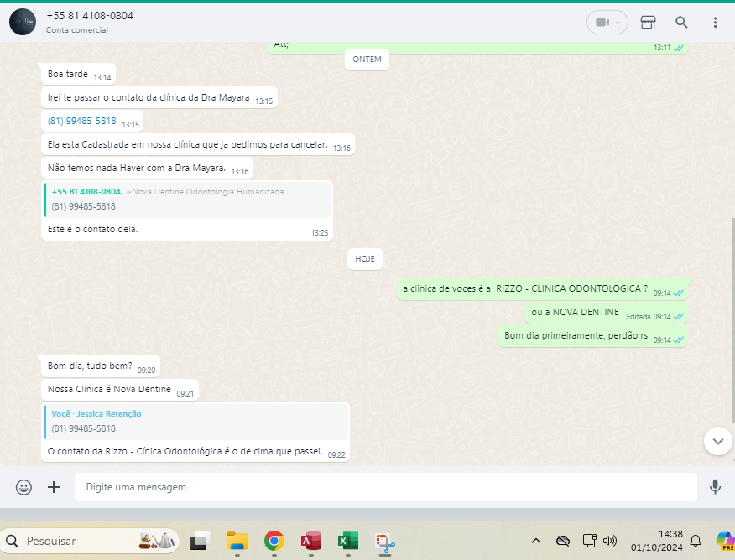Open File Explorer from the taskbar

pos(237,542)
